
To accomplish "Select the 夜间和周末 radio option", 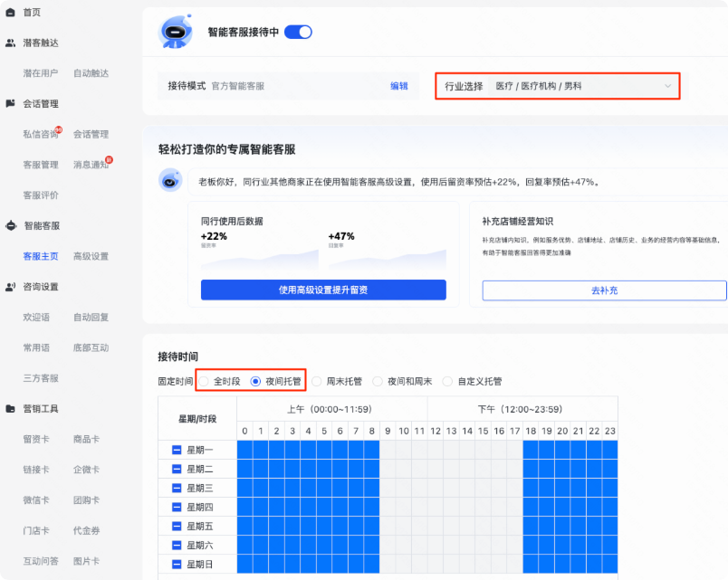I will 378,382.
